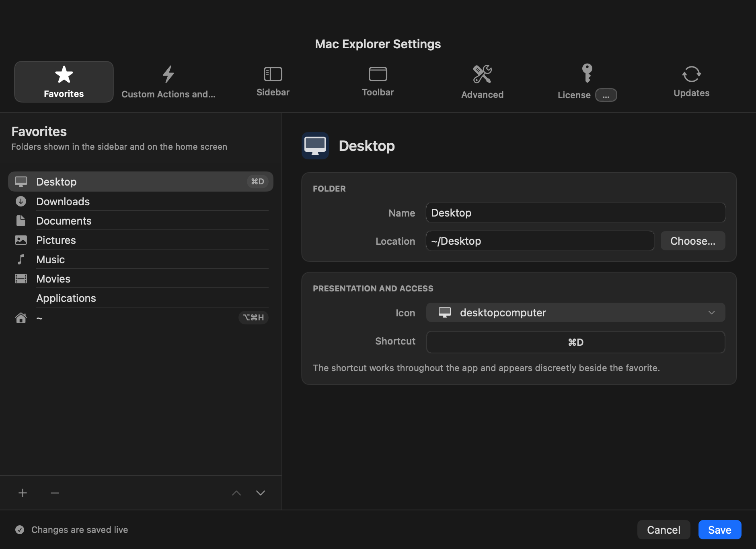This screenshot has width=756, height=549.
Task: Click the Toolbar window icon
Action: tap(378, 74)
